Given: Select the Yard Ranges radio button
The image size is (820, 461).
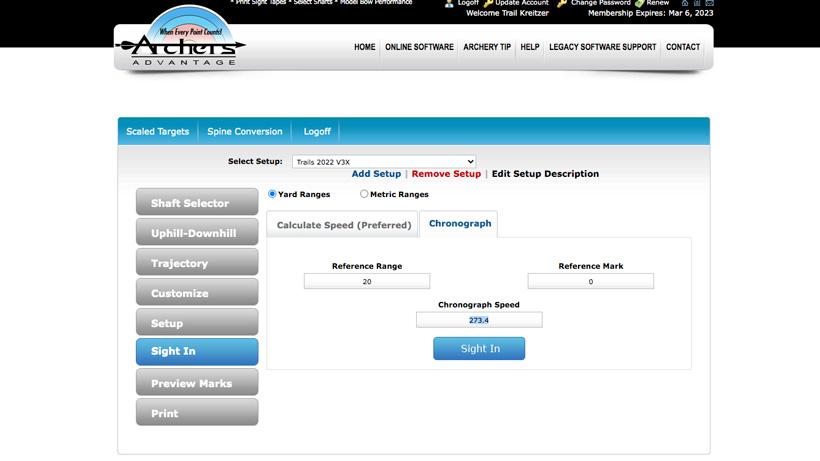Looking at the screenshot, I should (272, 194).
